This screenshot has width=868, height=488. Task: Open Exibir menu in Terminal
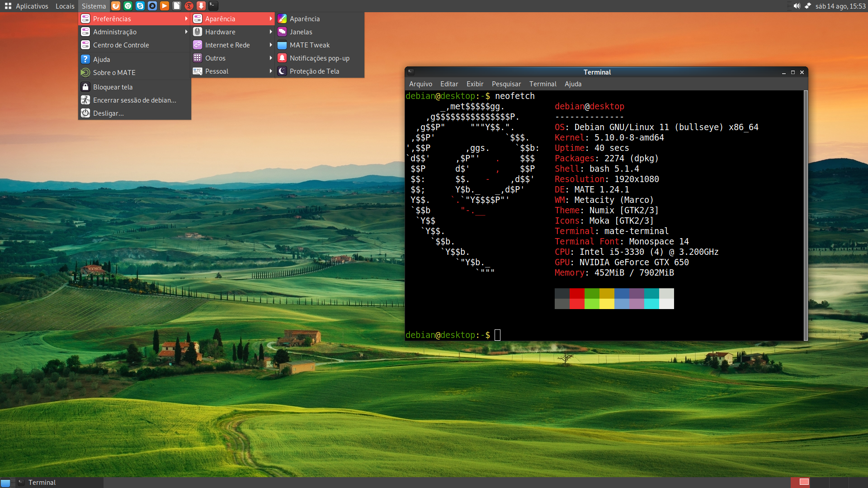475,84
